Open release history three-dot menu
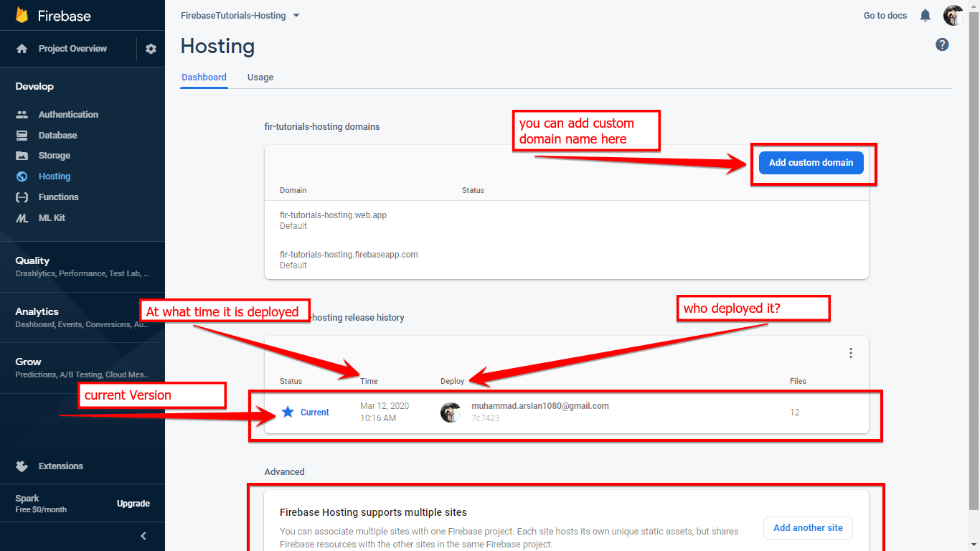980x551 pixels. [x=851, y=353]
